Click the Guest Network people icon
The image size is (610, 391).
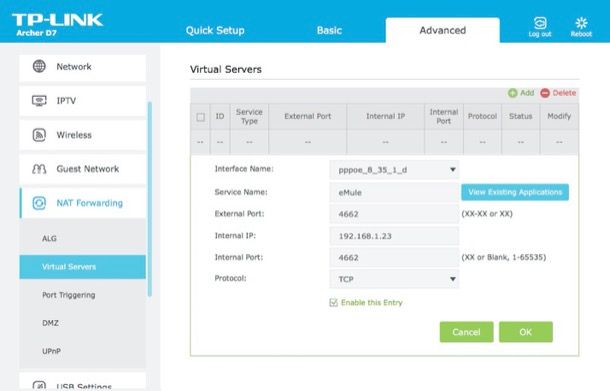click(x=39, y=169)
